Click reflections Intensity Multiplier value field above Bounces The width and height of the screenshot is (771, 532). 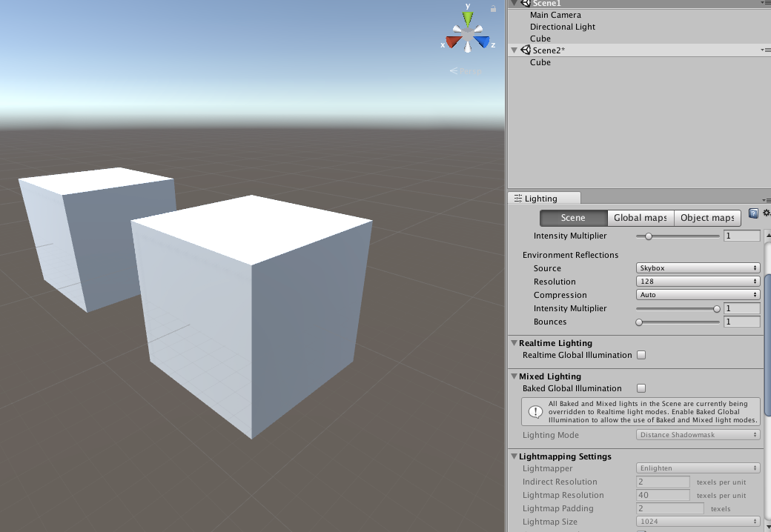pyautogui.click(x=742, y=308)
